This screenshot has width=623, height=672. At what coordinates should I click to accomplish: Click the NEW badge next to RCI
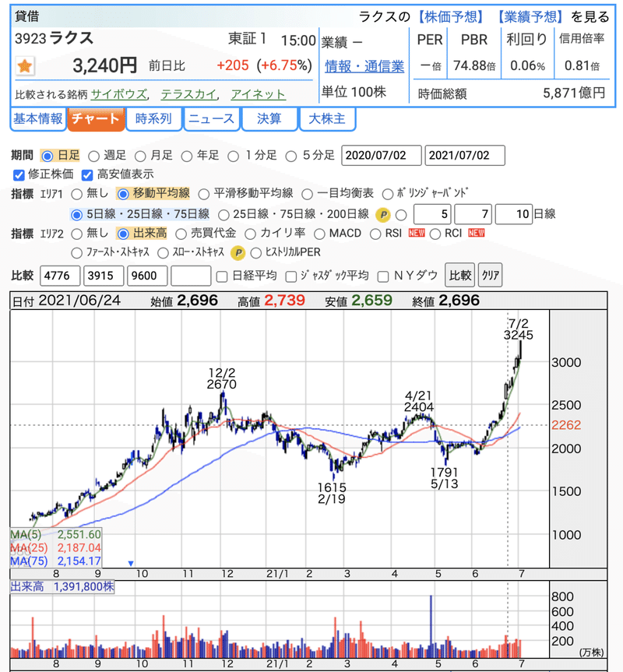tap(476, 233)
